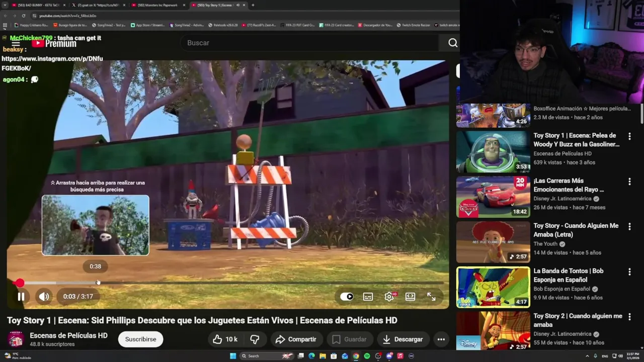Click the Instagram link in chat overlay

52,63
